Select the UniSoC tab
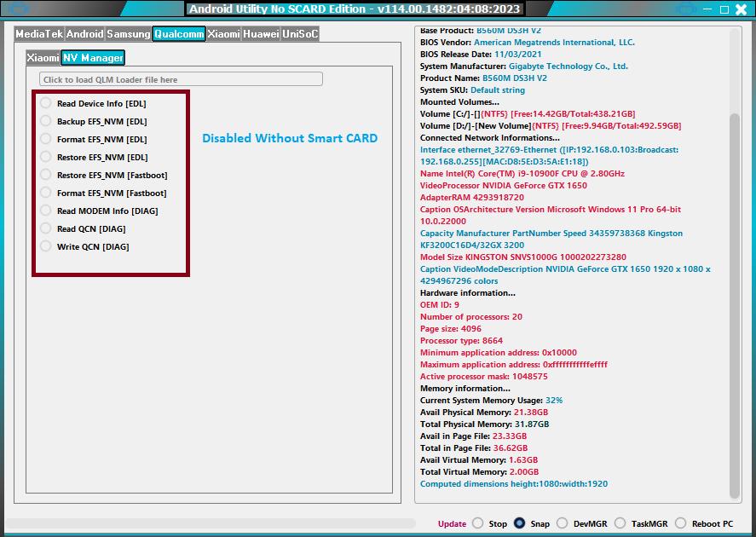Image resolution: width=756 pixels, height=537 pixels. (x=300, y=34)
